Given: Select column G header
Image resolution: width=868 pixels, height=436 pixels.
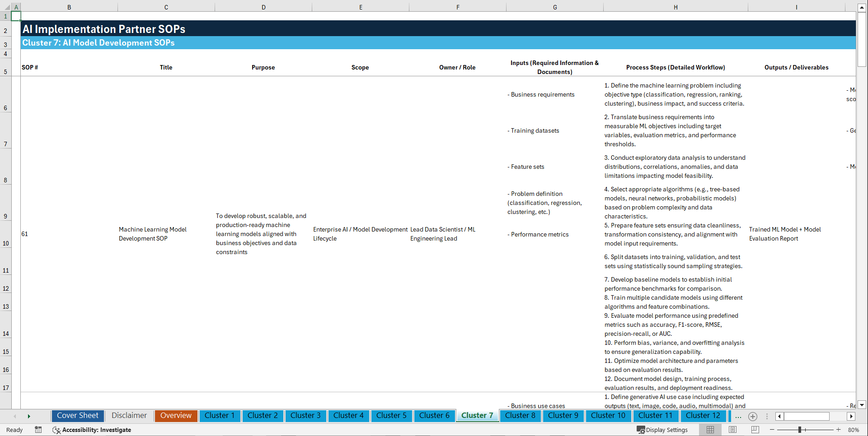Looking at the screenshot, I should [555, 7].
